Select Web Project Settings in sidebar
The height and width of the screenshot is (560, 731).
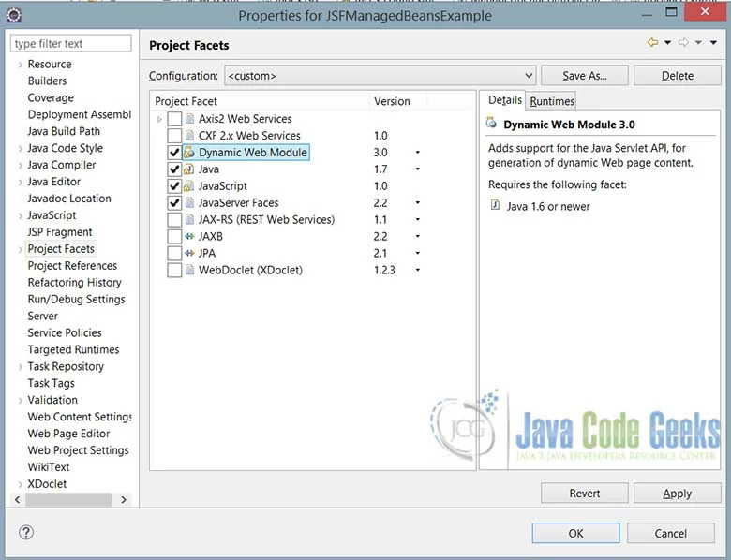click(78, 450)
